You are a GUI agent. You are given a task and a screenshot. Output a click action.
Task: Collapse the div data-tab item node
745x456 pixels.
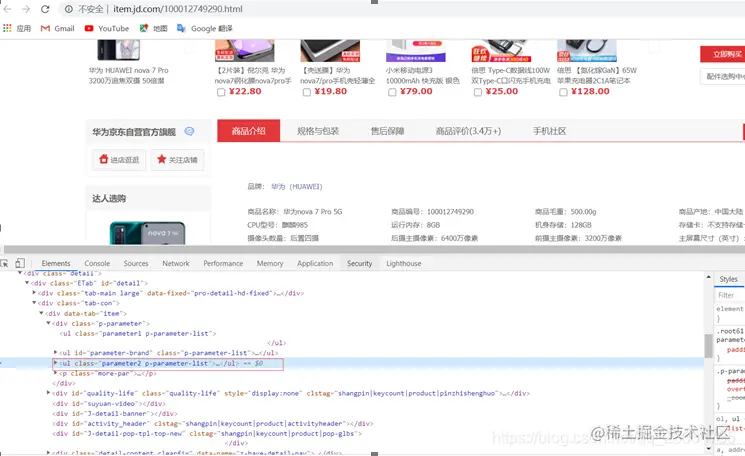tap(41, 313)
